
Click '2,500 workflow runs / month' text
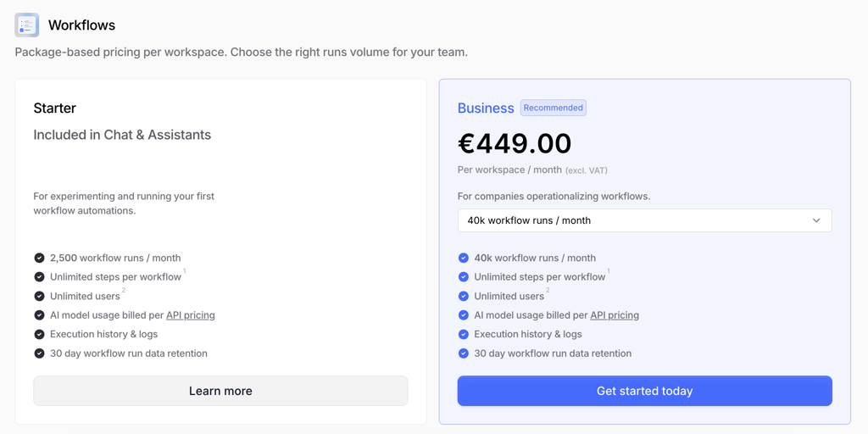(115, 258)
